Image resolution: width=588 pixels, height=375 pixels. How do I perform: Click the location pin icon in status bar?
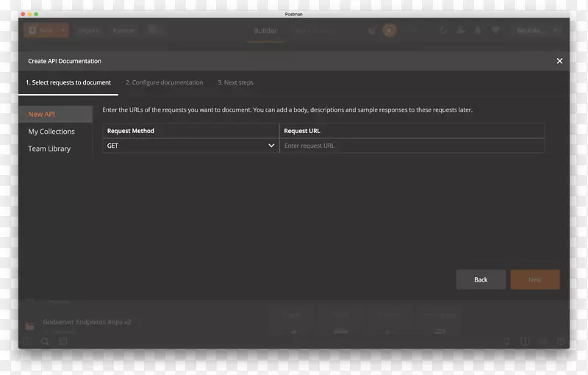pos(506,342)
